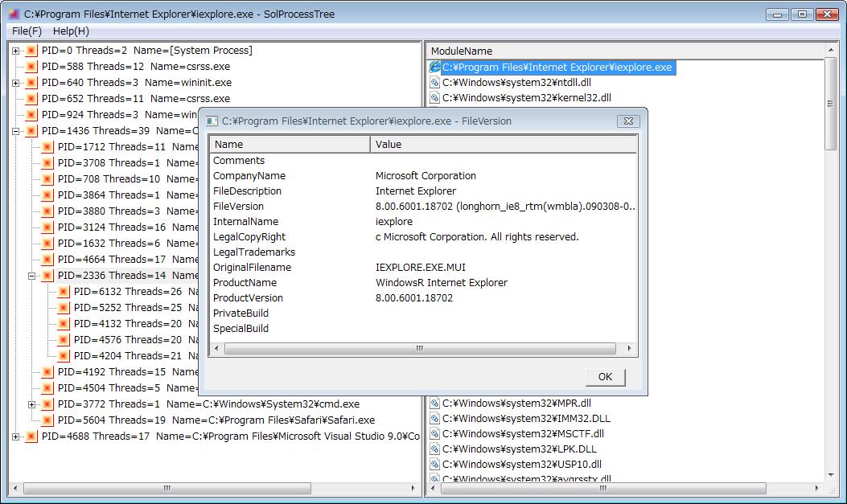The image size is (847, 504).
Task: Select the OriginalFilename row in FileVersion
Action: [x=423, y=268]
